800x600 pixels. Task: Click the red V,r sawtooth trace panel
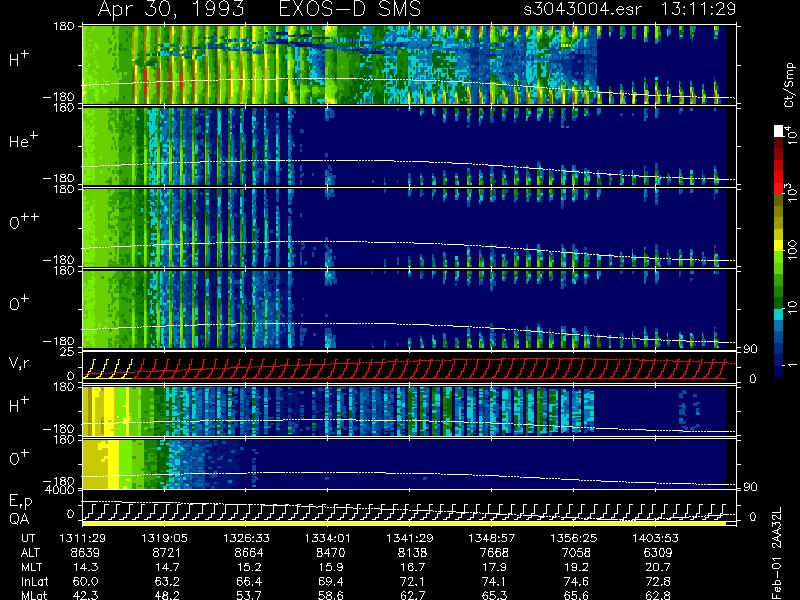pos(409,366)
